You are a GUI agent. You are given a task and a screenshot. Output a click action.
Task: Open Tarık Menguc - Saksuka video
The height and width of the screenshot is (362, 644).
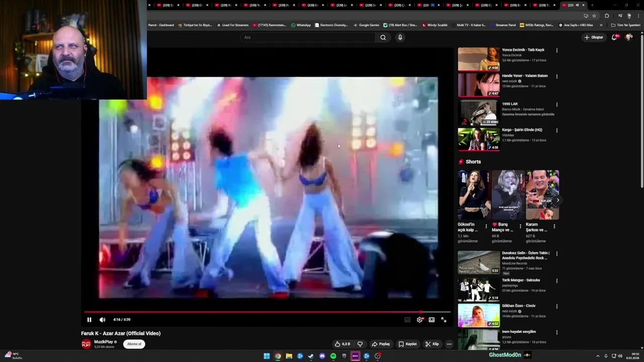click(521, 280)
